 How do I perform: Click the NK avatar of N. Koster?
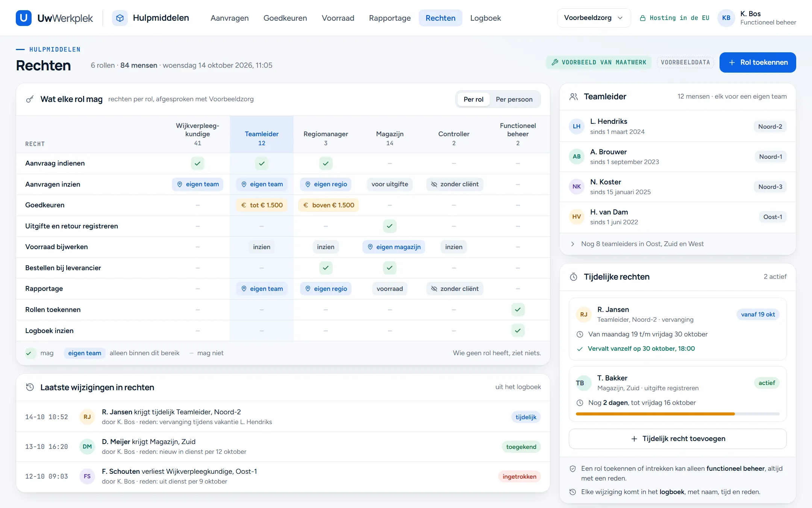click(577, 187)
